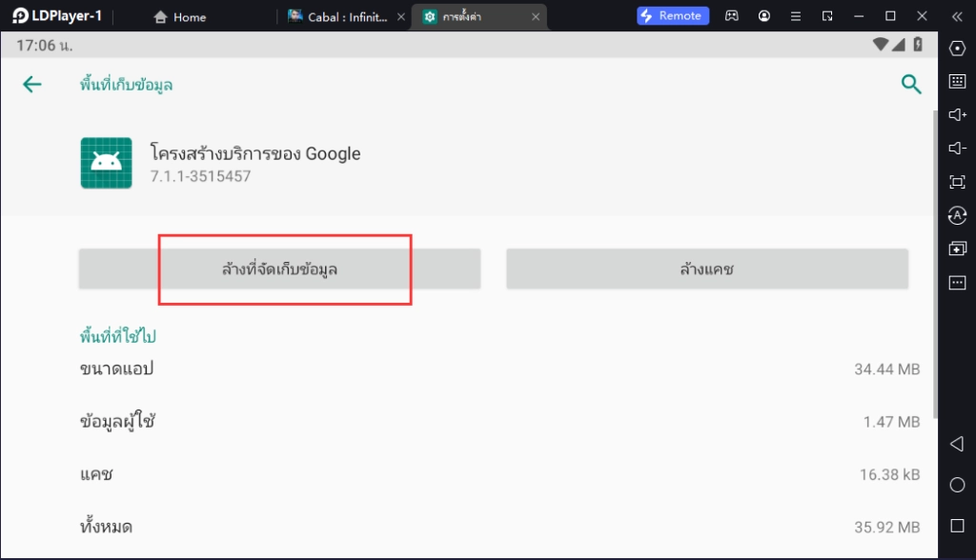Click the 34.44 MB value
The width and height of the screenshot is (976, 560).
coord(887,369)
